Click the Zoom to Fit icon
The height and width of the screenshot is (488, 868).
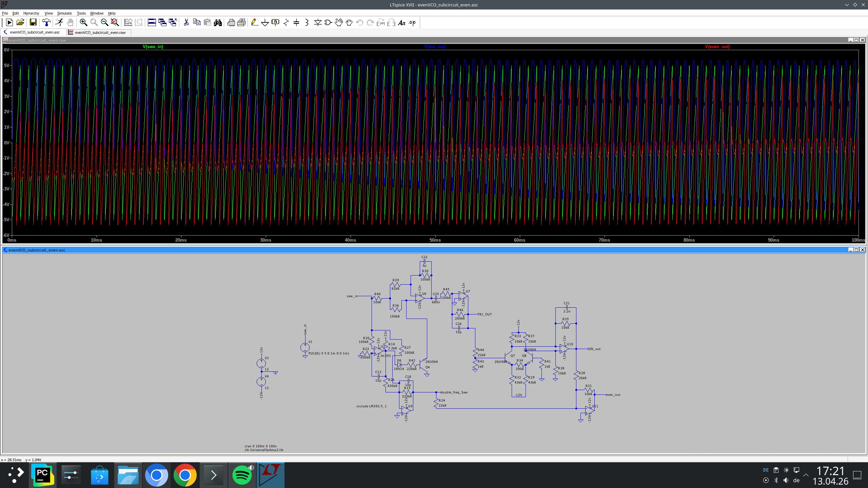pos(115,22)
